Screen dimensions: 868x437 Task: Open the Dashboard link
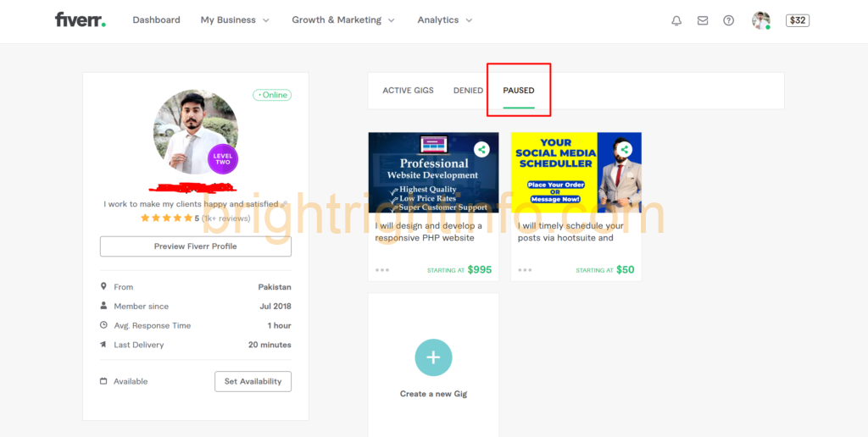[x=156, y=20]
